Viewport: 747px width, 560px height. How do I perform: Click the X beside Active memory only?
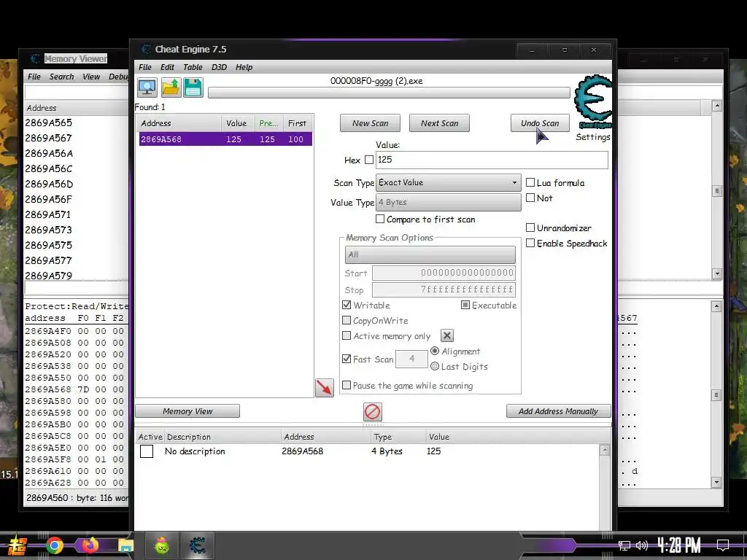(447, 335)
